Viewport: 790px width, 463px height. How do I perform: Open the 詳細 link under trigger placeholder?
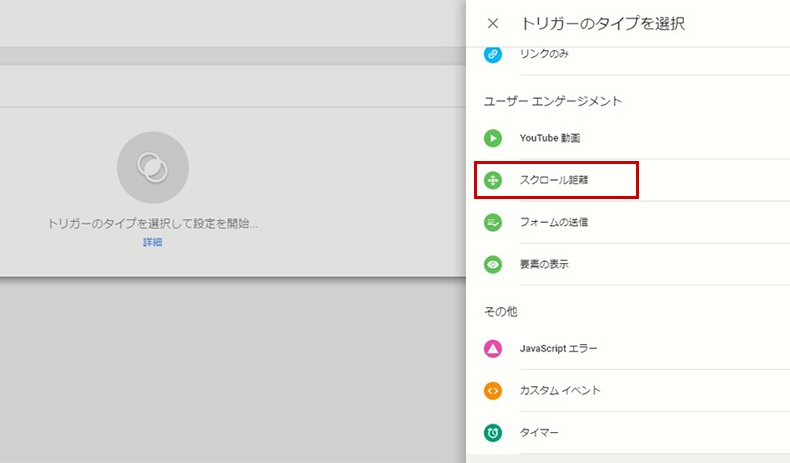pyautogui.click(x=153, y=242)
